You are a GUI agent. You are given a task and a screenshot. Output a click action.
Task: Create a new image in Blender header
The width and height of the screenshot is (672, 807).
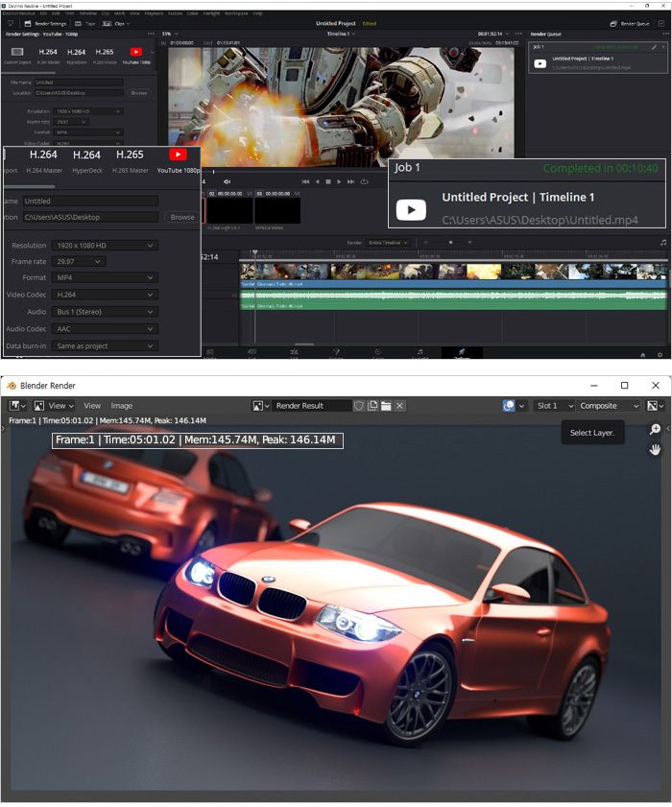(x=372, y=406)
